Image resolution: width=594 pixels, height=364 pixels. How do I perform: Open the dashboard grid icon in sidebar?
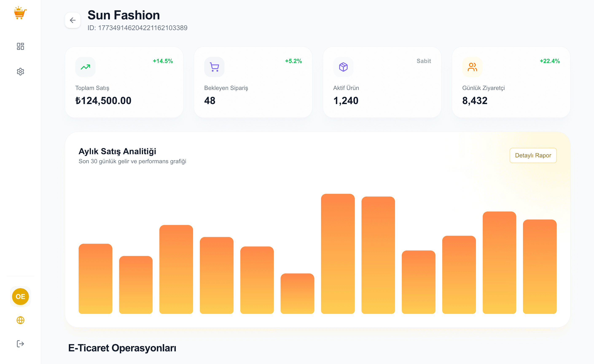(20, 46)
